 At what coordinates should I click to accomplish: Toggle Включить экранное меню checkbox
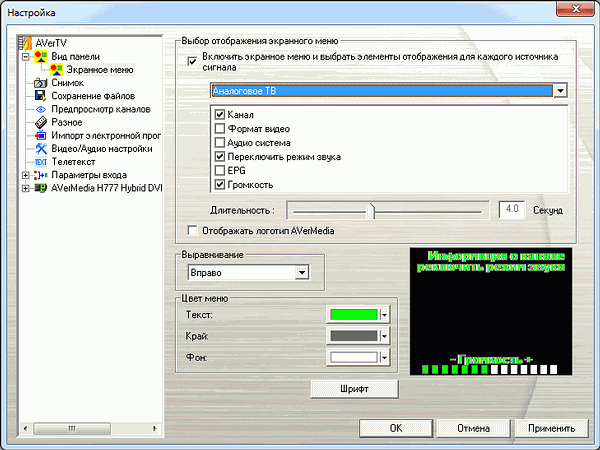coord(192,61)
